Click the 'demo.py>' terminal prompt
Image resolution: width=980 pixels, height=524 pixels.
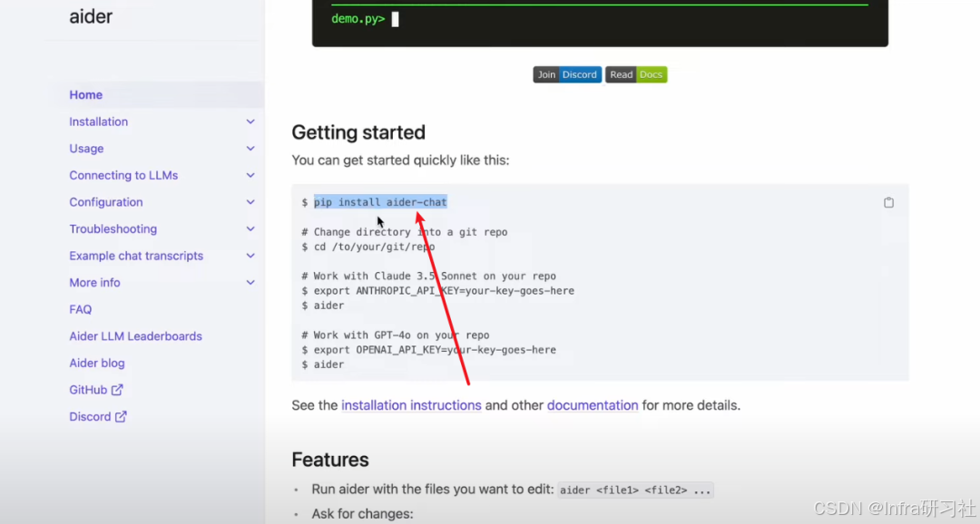[x=358, y=19]
